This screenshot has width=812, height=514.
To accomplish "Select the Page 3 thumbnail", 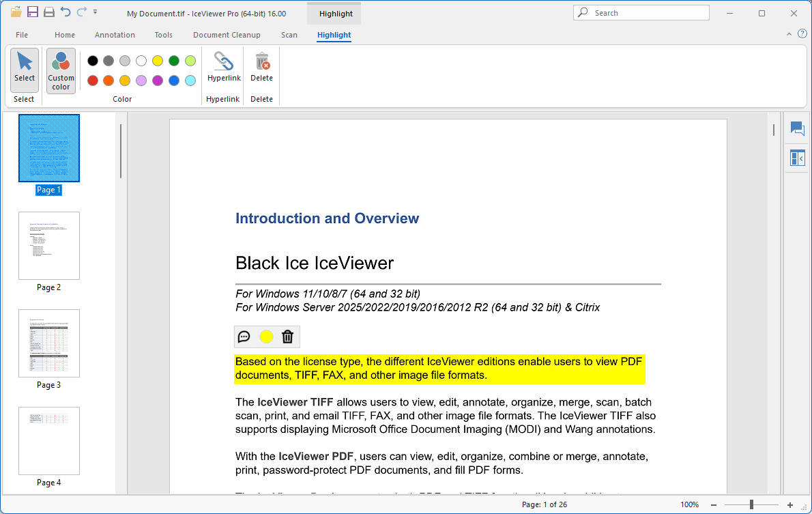I will [49, 343].
